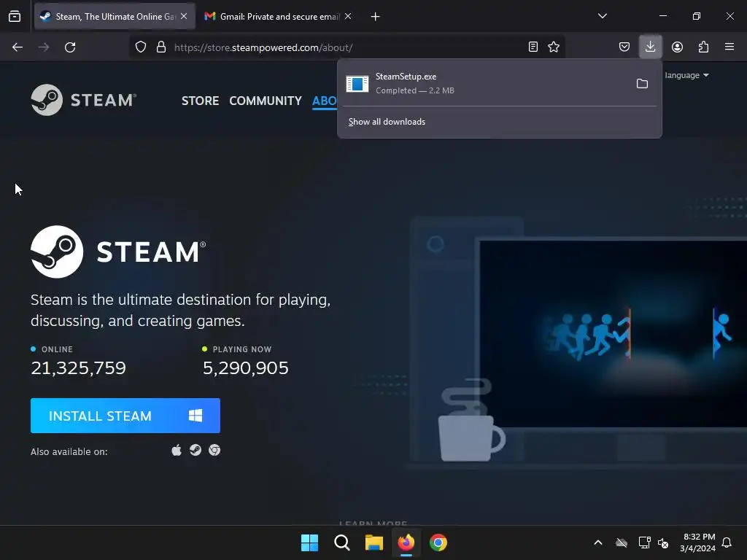The height and width of the screenshot is (560, 747).
Task: Click the playing now count 5,290,905
Action: [245, 368]
